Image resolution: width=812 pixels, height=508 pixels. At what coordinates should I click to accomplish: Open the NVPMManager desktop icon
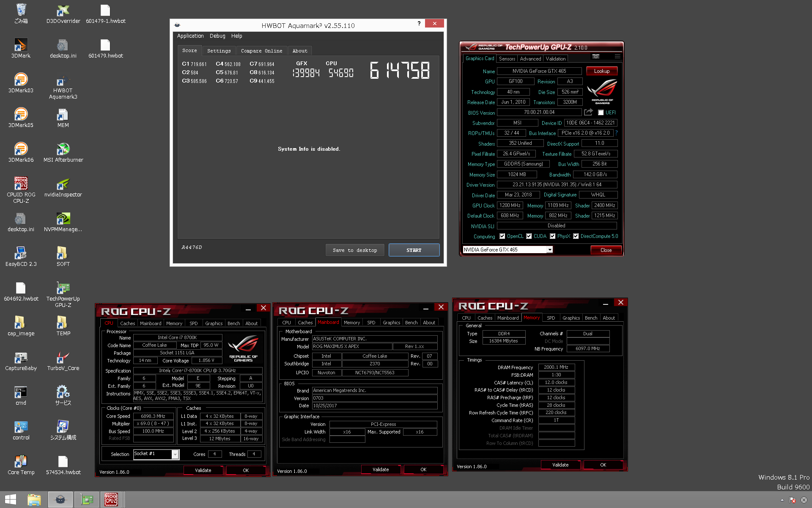point(63,222)
